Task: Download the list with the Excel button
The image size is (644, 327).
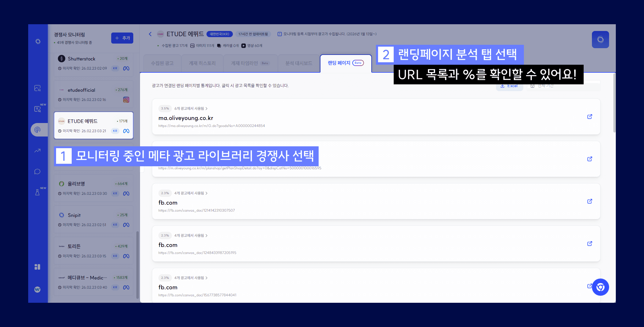Action: 509,86
